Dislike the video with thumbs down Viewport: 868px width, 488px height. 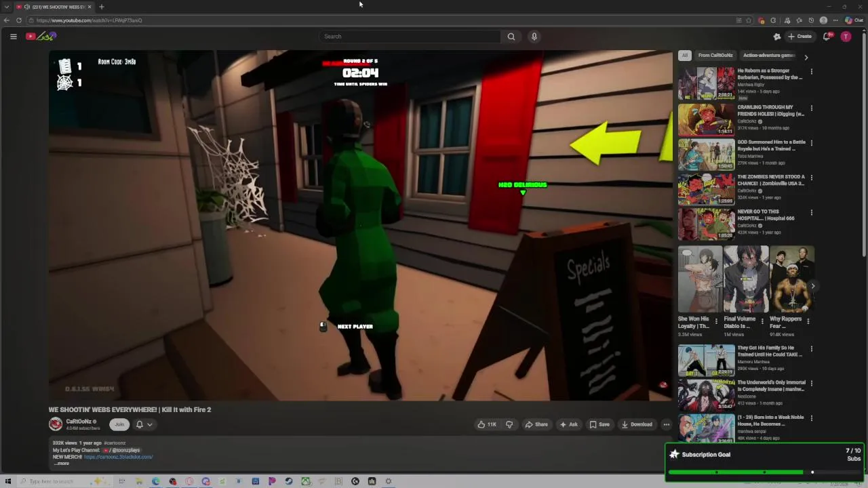509,424
